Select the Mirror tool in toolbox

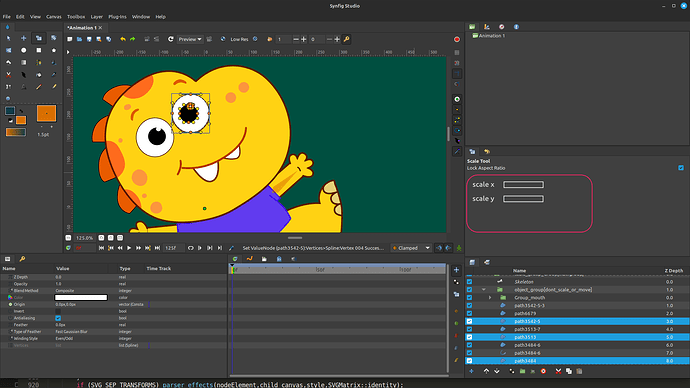(8, 50)
